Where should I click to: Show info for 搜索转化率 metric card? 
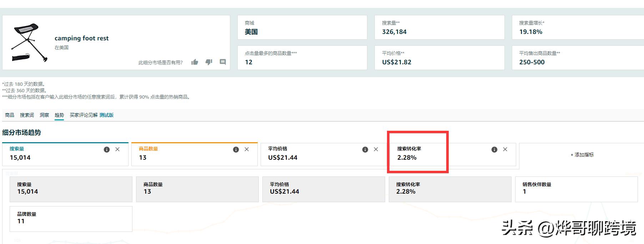click(494, 150)
